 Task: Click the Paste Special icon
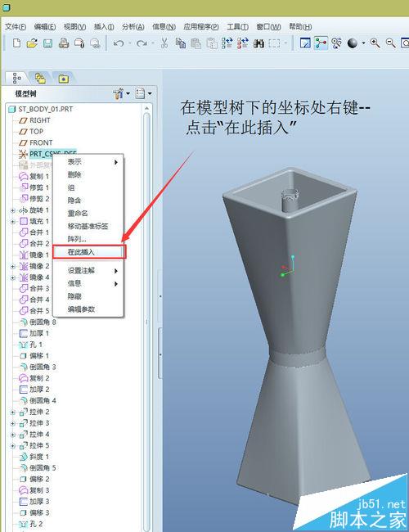coord(212,43)
